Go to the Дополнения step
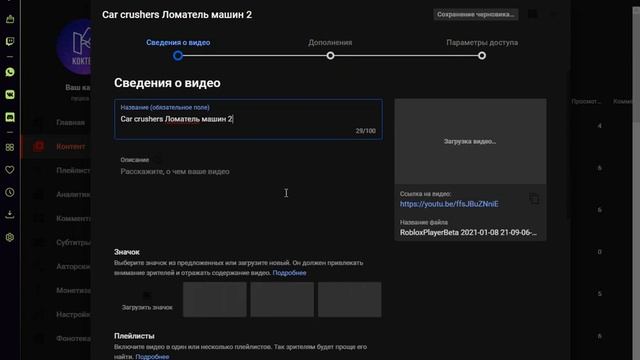The height and width of the screenshot is (360, 640). 330,42
